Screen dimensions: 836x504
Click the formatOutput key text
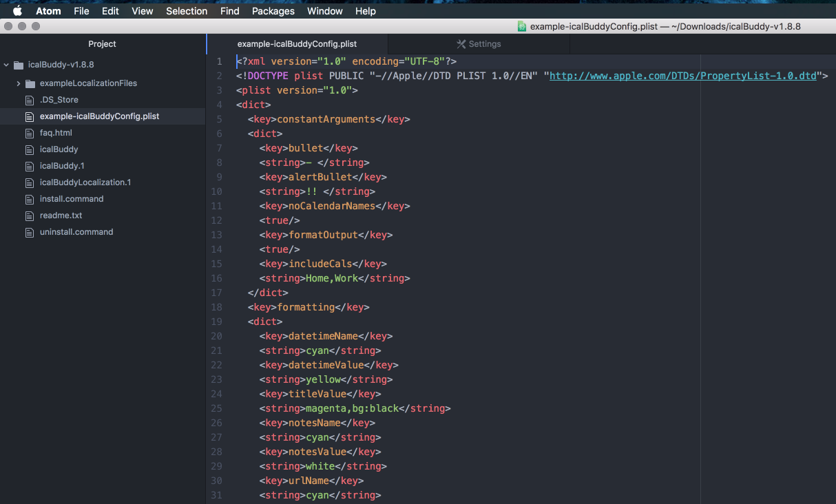click(323, 235)
